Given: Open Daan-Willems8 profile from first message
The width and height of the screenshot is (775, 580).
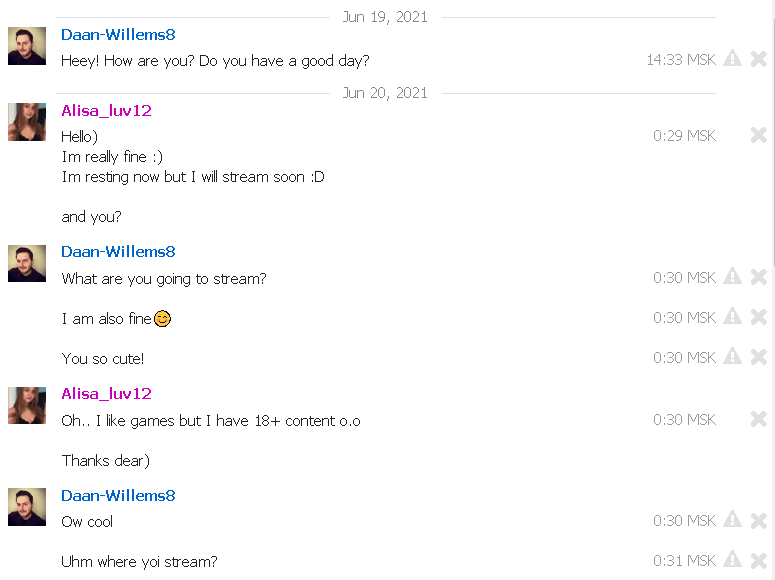Looking at the screenshot, I should [118, 35].
